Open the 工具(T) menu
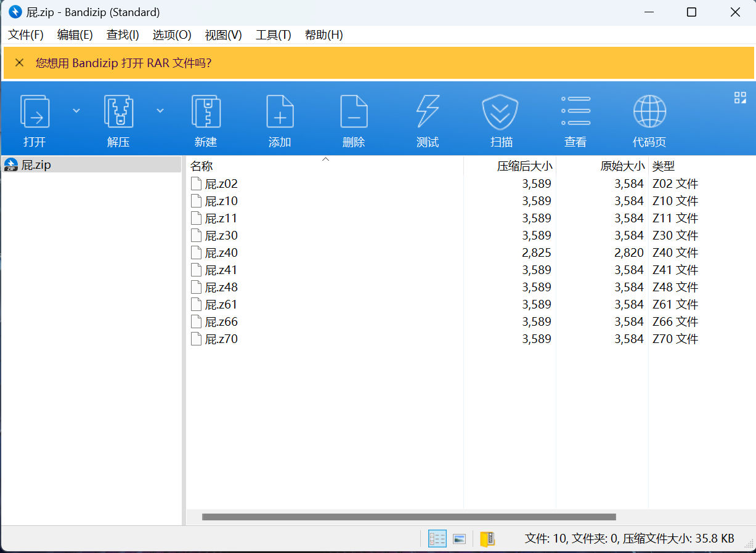 pyautogui.click(x=273, y=35)
